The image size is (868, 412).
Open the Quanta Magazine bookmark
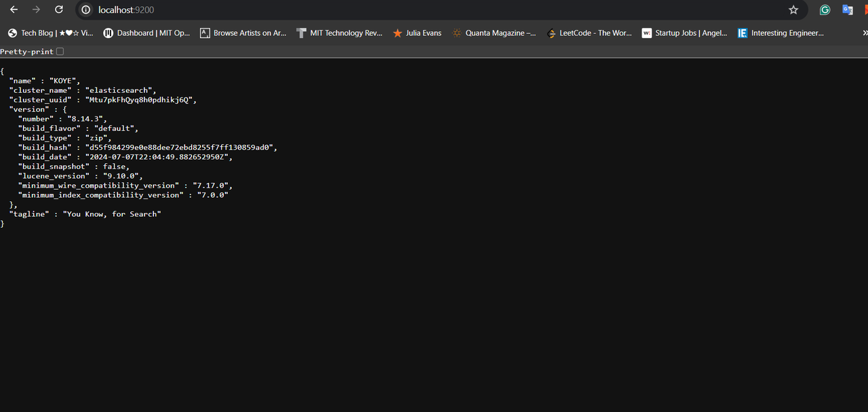pos(494,33)
